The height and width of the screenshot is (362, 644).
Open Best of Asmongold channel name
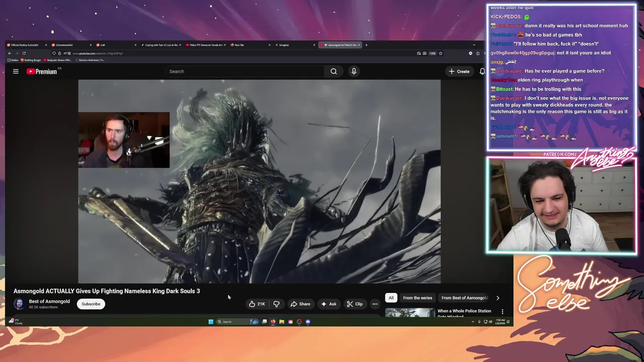coord(49,302)
